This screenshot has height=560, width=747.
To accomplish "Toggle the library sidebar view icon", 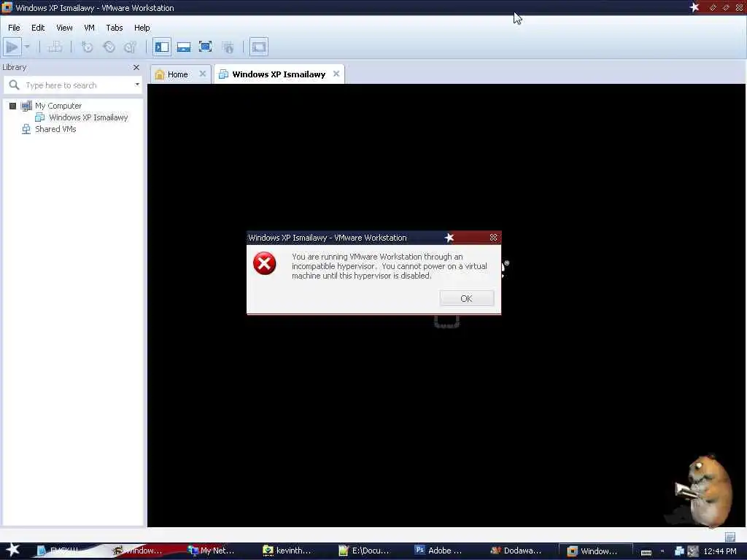I will 162,47.
